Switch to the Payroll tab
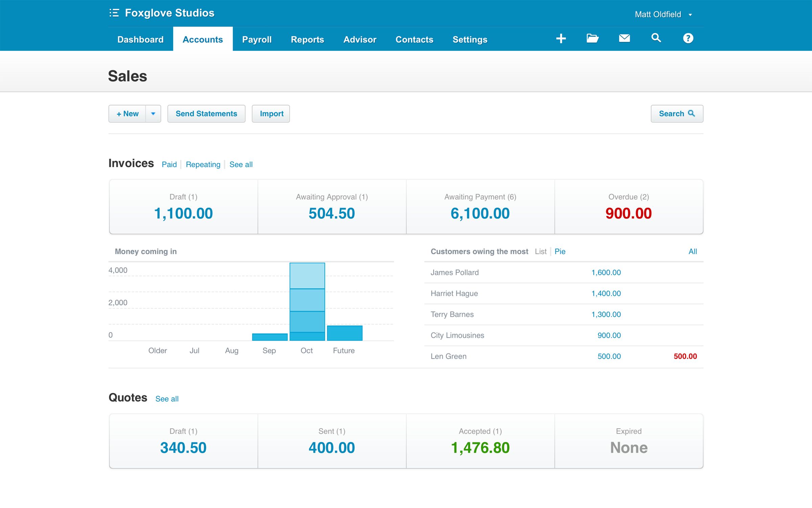 click(x=256, y=39)
